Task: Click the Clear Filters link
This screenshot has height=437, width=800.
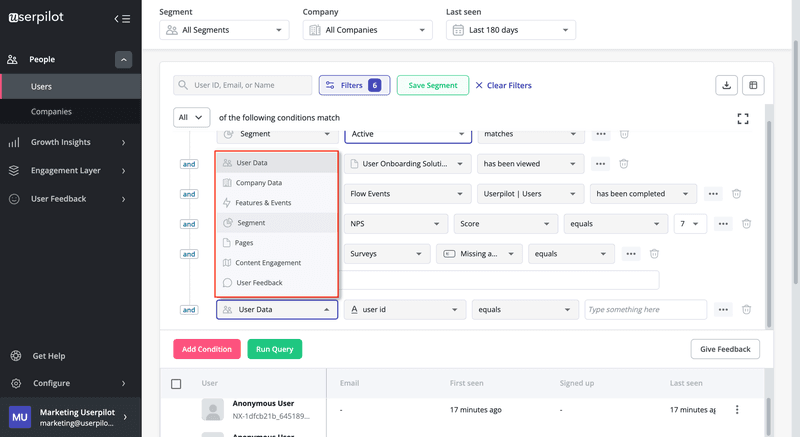Action: [504, 85]
